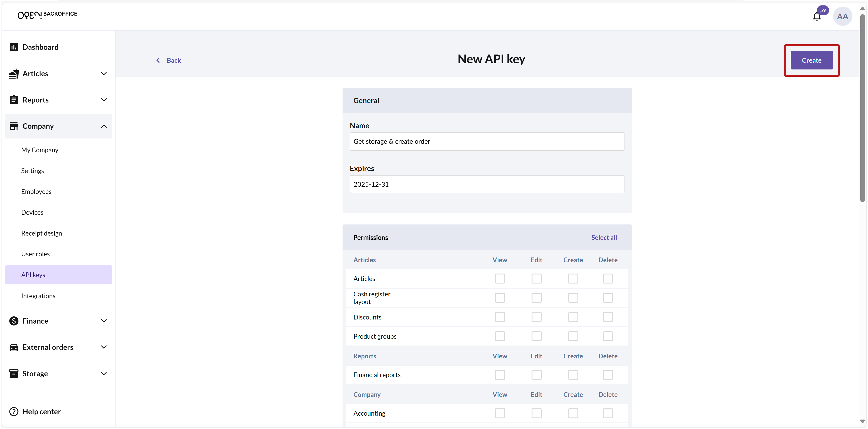Screen dimensions: 868x429
Task: Expand the Storage sidebar chevron
Action: click(x=104, y=373)
